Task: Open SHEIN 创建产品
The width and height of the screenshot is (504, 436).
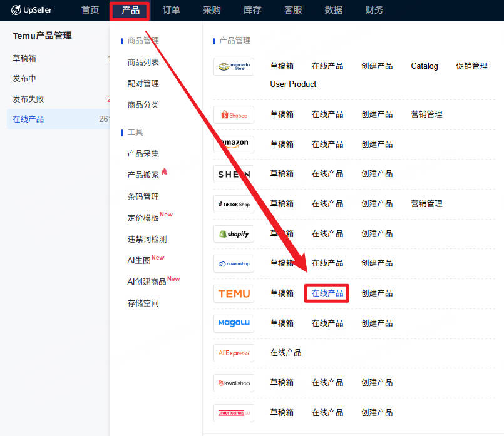Action: pyautogui.click(x=377, y=174)
